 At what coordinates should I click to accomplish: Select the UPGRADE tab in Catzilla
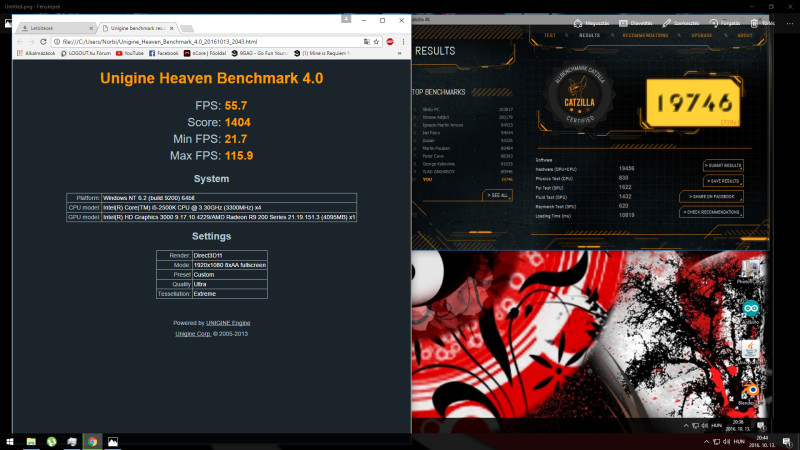tap(702, 35)
